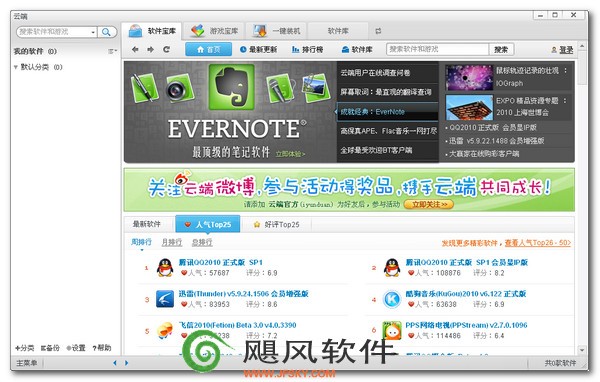Click the magnifier search icon in sidebar
Screen dimensions: 600x382
[x=106, y=32]
